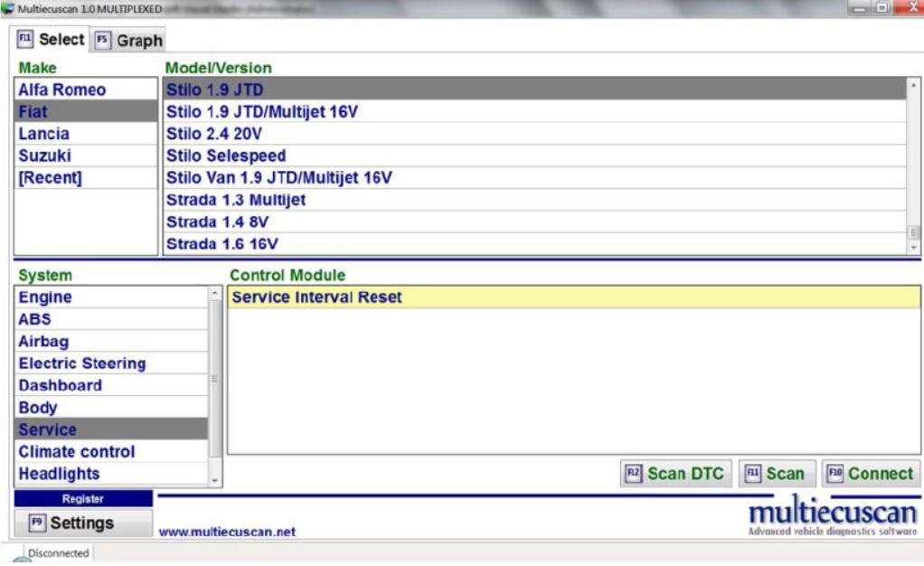Screen dimensions: 924x566
Task: Click the F12 key icon on Scan DTC
Action: point(633,474)
